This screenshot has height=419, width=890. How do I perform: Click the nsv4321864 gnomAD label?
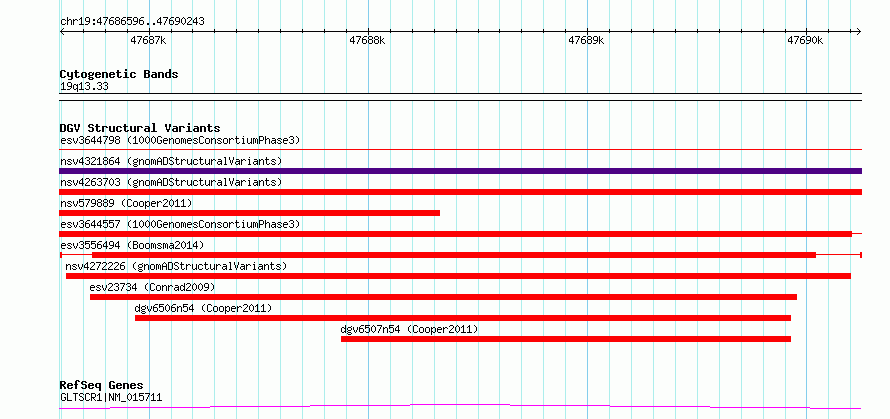click(171, 161)
